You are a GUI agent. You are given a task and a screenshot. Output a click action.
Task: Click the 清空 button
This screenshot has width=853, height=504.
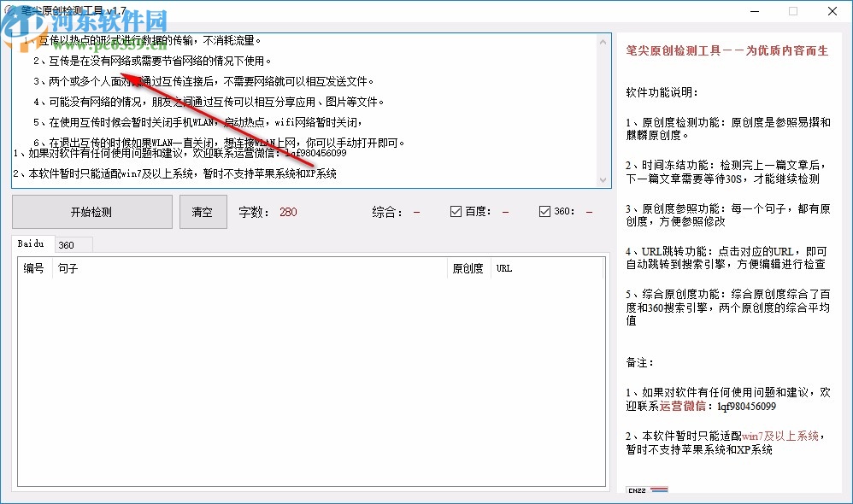click(x=203, y=212)
